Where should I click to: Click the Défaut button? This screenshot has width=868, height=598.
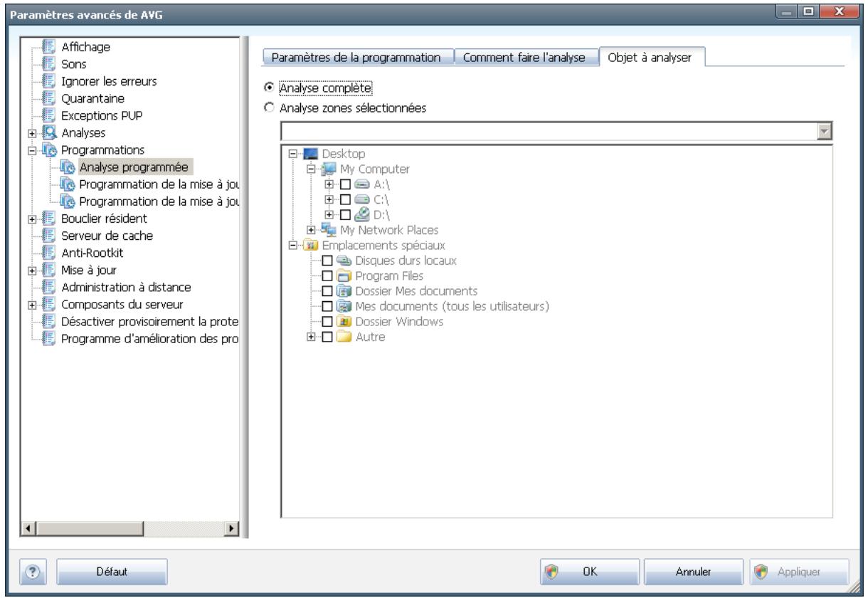[x=112, y=570]
